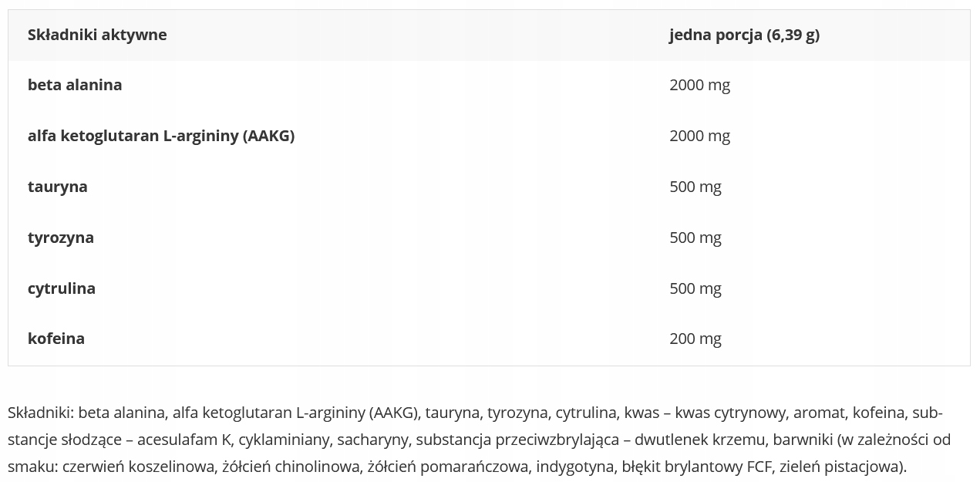This screenshot has height=482, width=980.
Task: Click "czerwień koszelinowa" in the colorants list
Action: (139, 467)
